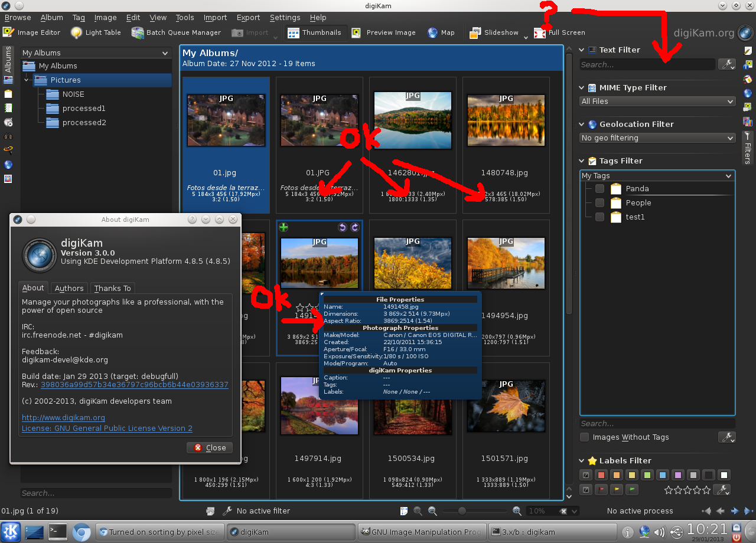The image size is (756, 543).
Task: Collapse the Text Filter section
Action: pos(582,50)
